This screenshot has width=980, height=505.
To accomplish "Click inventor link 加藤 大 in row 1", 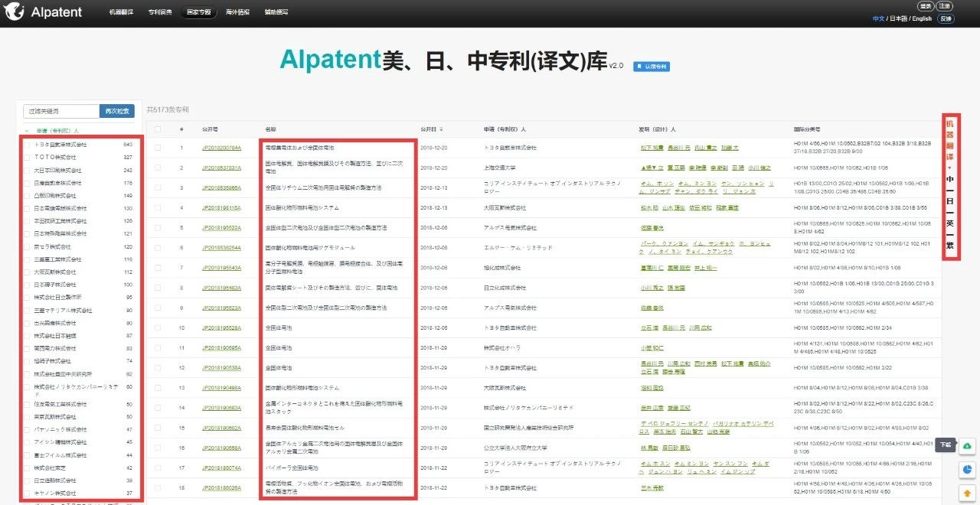I will [x=730, y=147].
